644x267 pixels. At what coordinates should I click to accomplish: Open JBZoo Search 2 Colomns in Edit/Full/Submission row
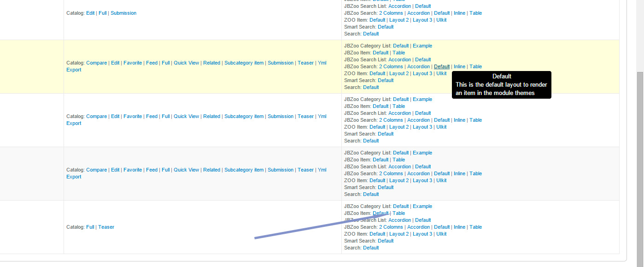click(x=391, y=13)
